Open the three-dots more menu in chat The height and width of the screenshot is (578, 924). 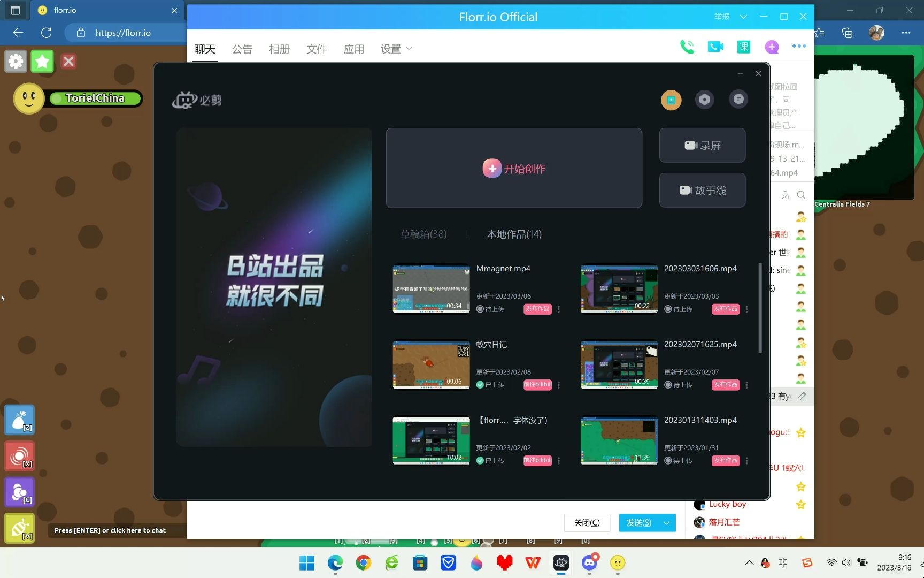(x=799, y=47)
